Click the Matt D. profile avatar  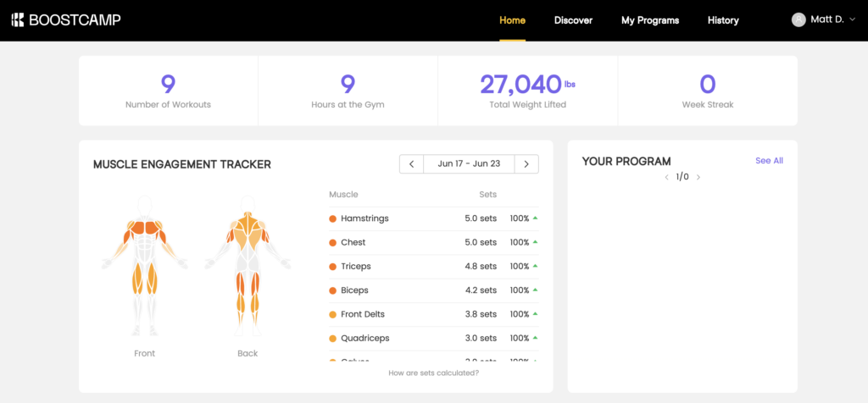click(x=798, y=19)
